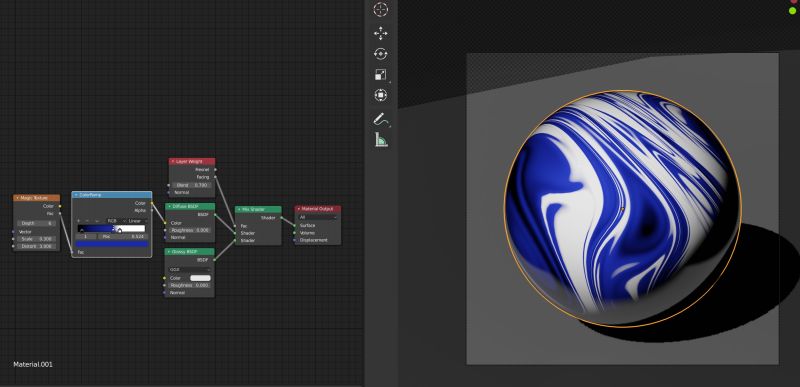Image resolution: width=800 pixels, height=387 pixels.
Task: Select the combined Transform tool
Action: 381,95
